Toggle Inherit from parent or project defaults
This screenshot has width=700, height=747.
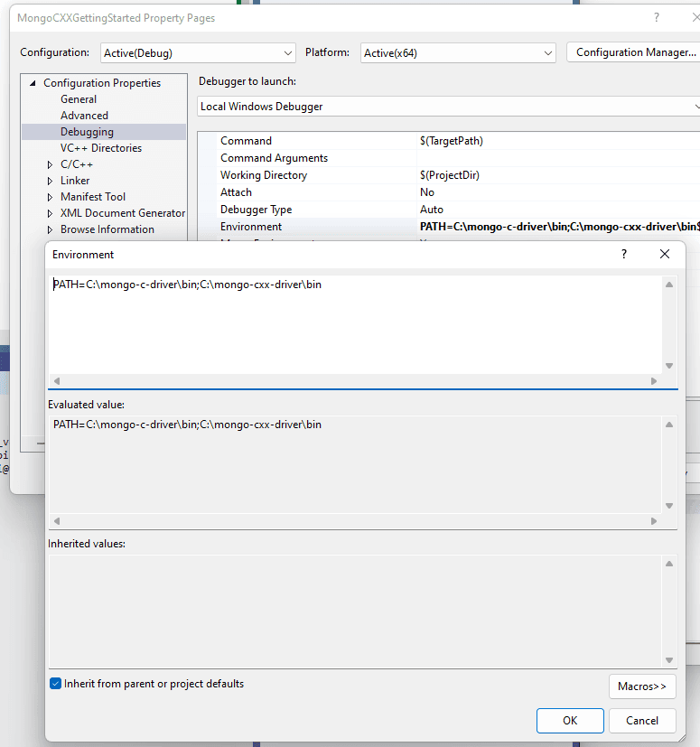point(56,685)
